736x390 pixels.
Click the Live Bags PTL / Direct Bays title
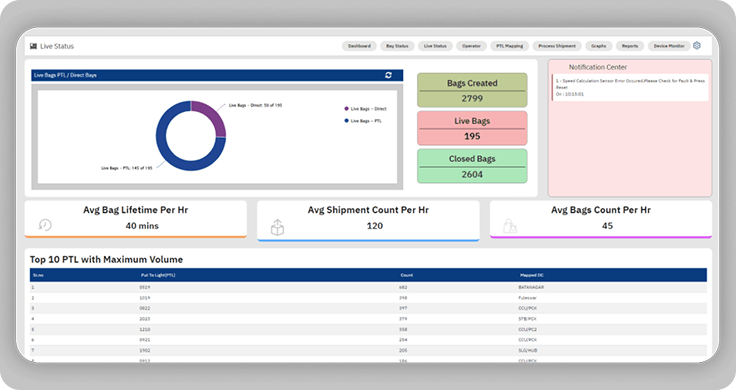point(65,75)
